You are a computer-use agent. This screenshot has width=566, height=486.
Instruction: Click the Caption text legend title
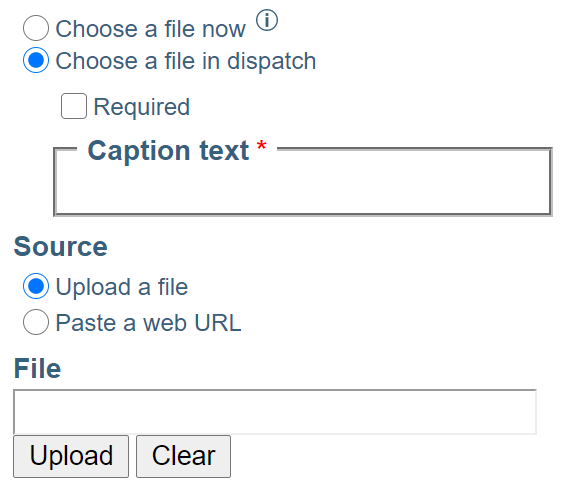pyautogui.click(x=168, y=150)
